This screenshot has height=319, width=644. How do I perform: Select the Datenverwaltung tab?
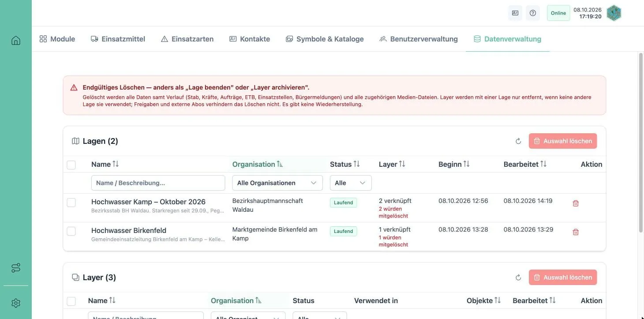pos(507,39)
